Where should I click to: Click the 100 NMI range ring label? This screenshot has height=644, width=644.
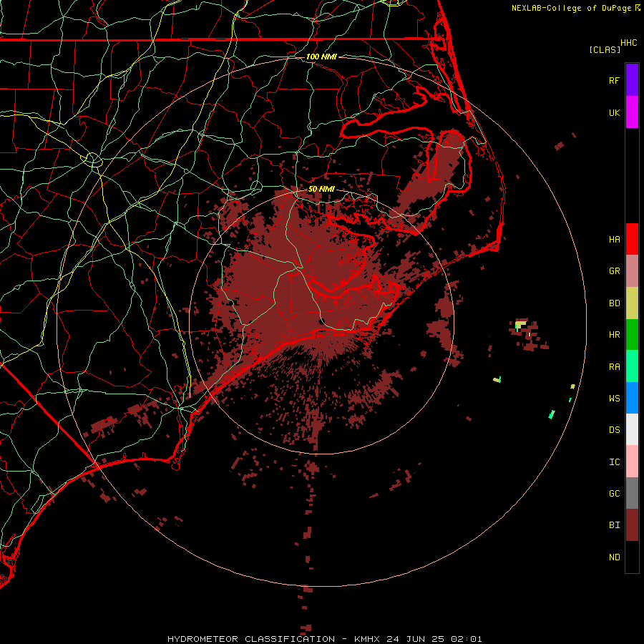pos(321,57)
